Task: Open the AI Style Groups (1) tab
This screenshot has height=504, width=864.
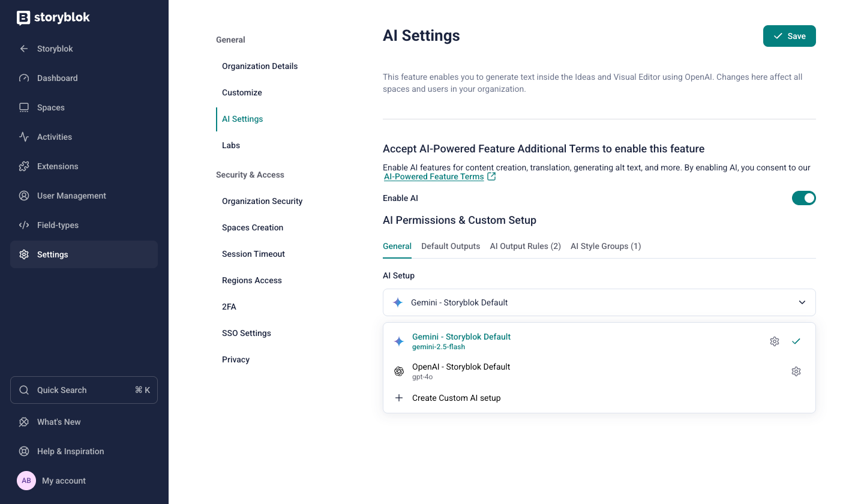Action: point(606,246)
